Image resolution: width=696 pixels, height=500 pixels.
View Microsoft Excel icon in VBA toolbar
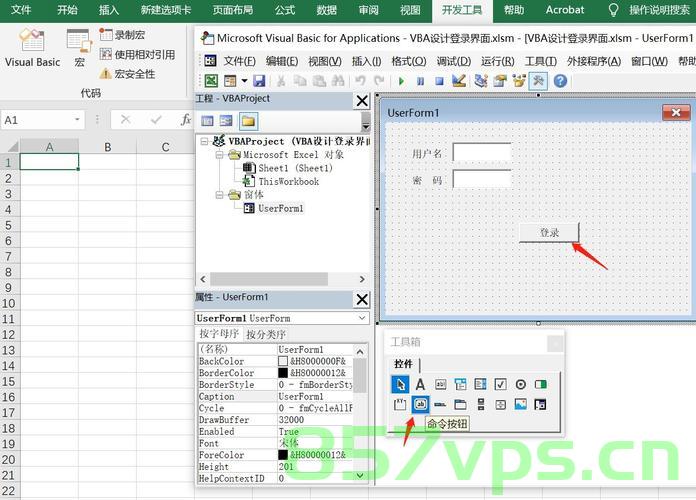point(211,81)
